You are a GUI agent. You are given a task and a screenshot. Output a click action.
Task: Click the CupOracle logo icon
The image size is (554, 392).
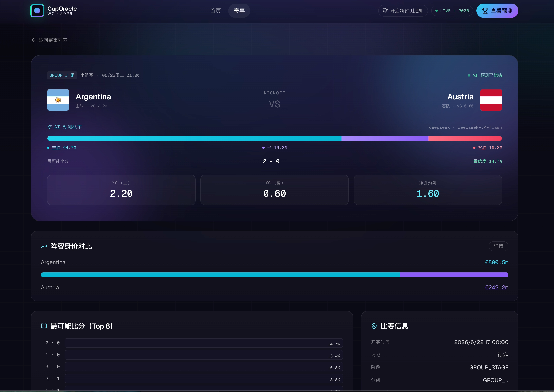(37, 11)
